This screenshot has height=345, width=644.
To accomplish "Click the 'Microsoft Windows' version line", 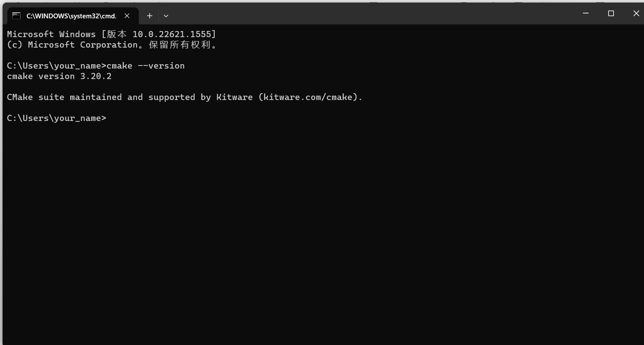I will click(111, 34).
